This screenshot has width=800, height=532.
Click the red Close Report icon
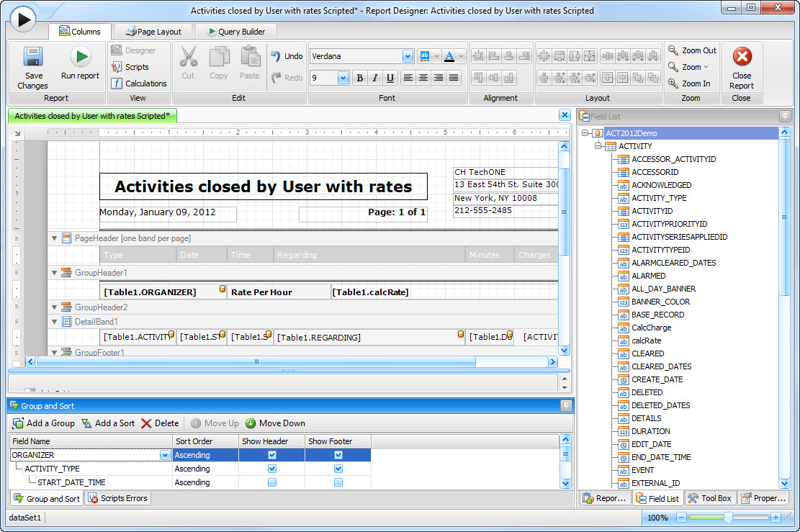coord(742,56)
